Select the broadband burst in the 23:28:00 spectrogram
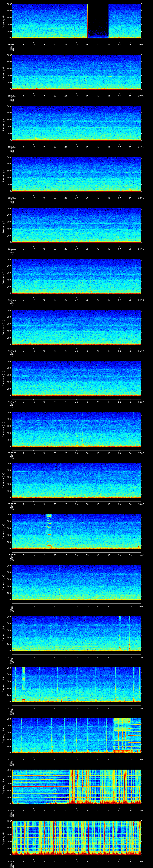 click(x=49, y=531)
